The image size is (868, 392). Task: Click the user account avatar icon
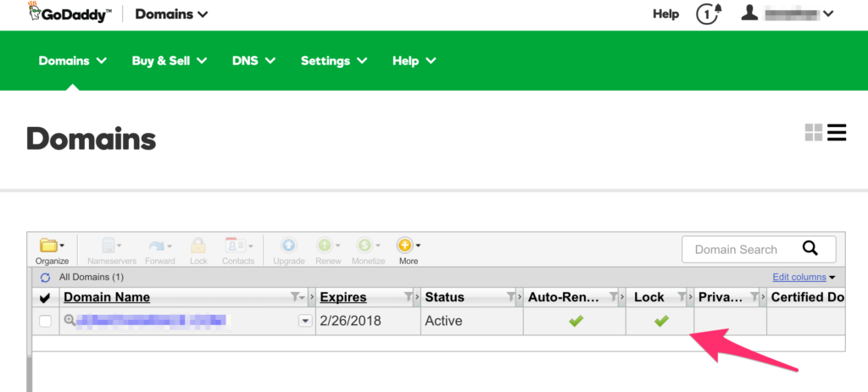pyautogui.click(x=749, y=12)
